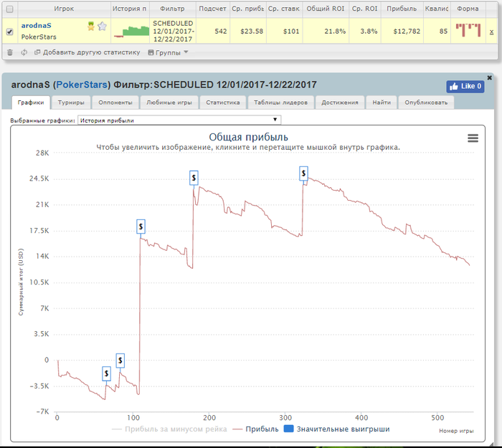The width and height of the screenshot is (502, 448).
Task: Switch to the Графики tab
Action: coord(31,103)
